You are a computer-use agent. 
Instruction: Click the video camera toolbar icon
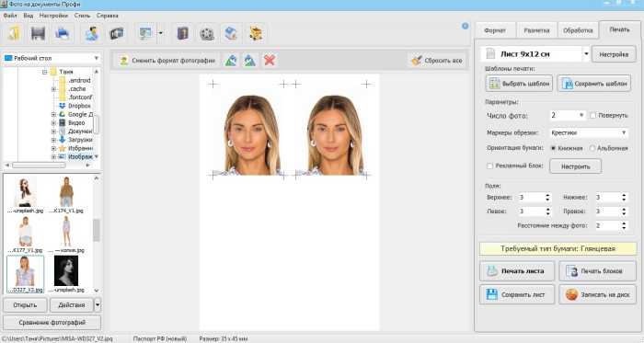tap(117, 33)
